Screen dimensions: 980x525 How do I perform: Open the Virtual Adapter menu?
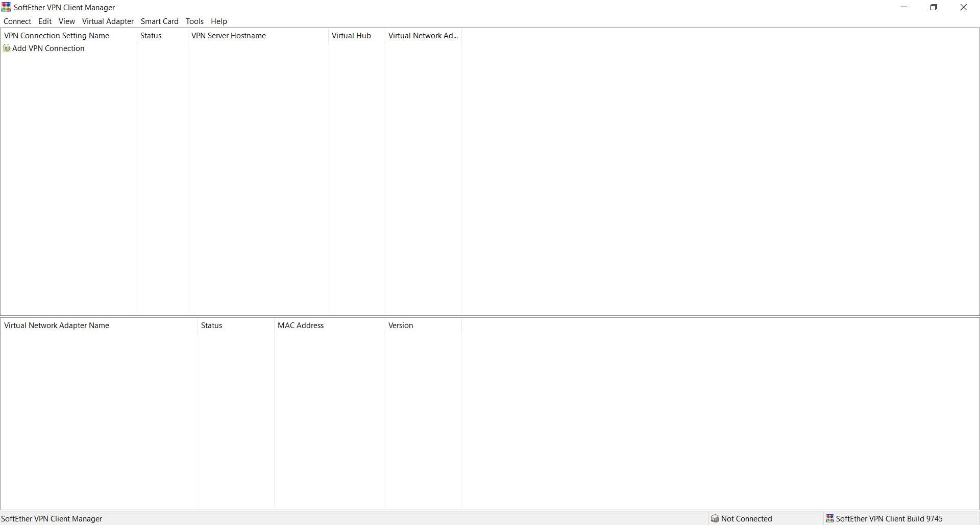[108, 21]
